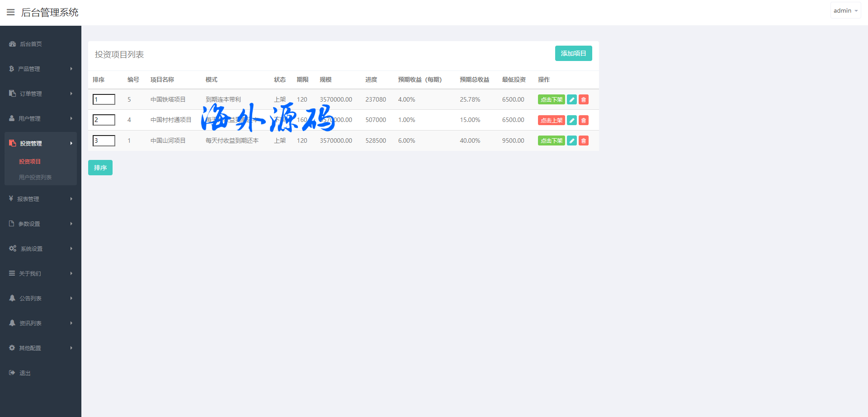Open the admin user dropdown
Screen dimensions: 868x417
click(x=845, y=10)
